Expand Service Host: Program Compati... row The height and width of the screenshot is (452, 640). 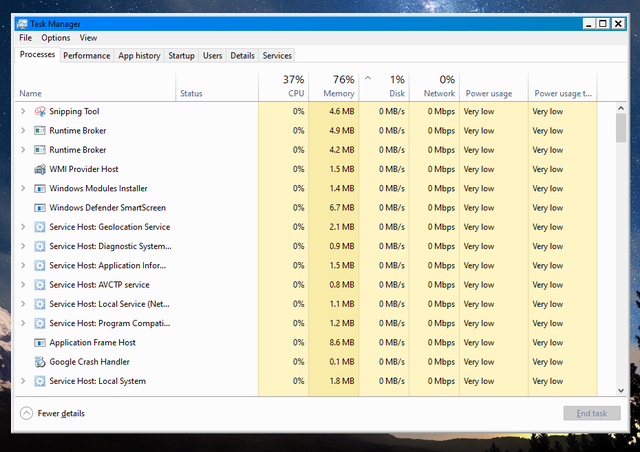pyautogui.click(x=23, y=323)
